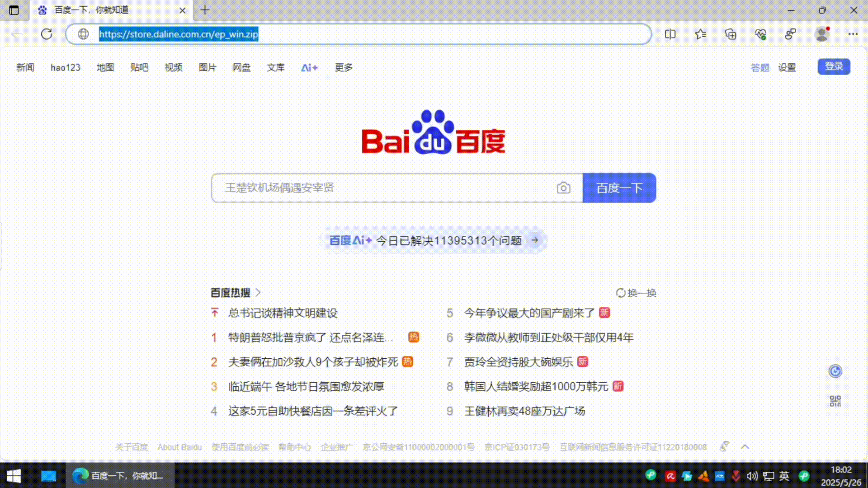Screen dimensions: 868x488
Task: Open the AI+ navigation link
Action: pyautogui.click(x=310, y=67)
